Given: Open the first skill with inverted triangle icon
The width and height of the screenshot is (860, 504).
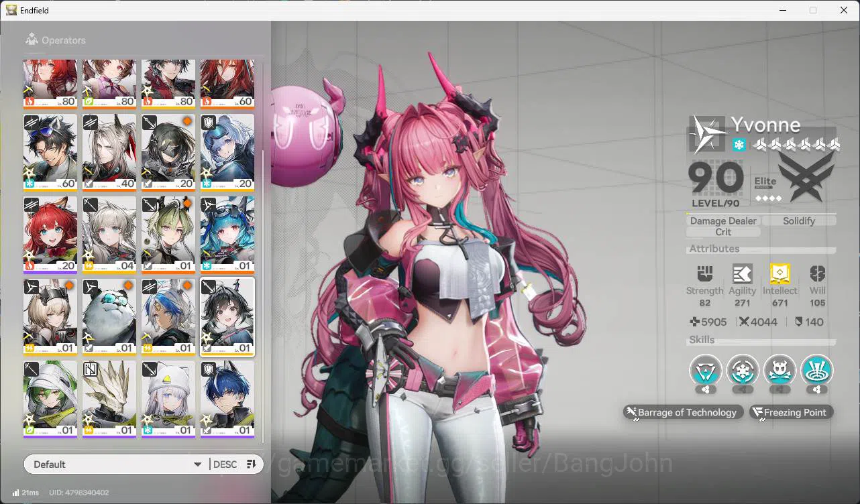Looking at the screenshot, I should (706, 370).
